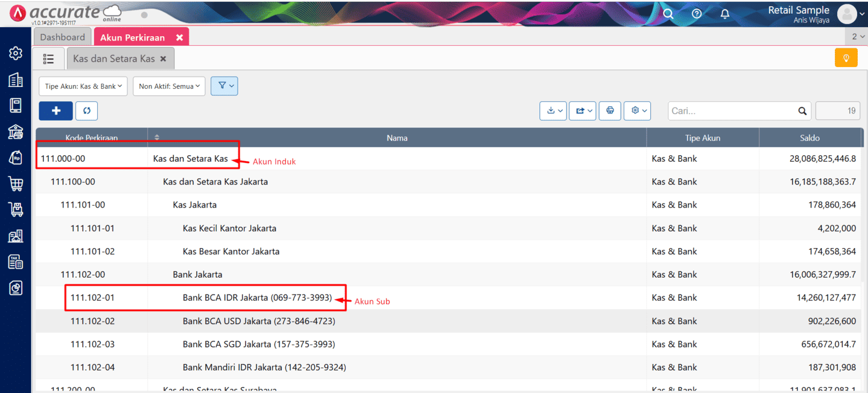
Task: Open the list view toggle button
Action: click(x=49, y=59)
